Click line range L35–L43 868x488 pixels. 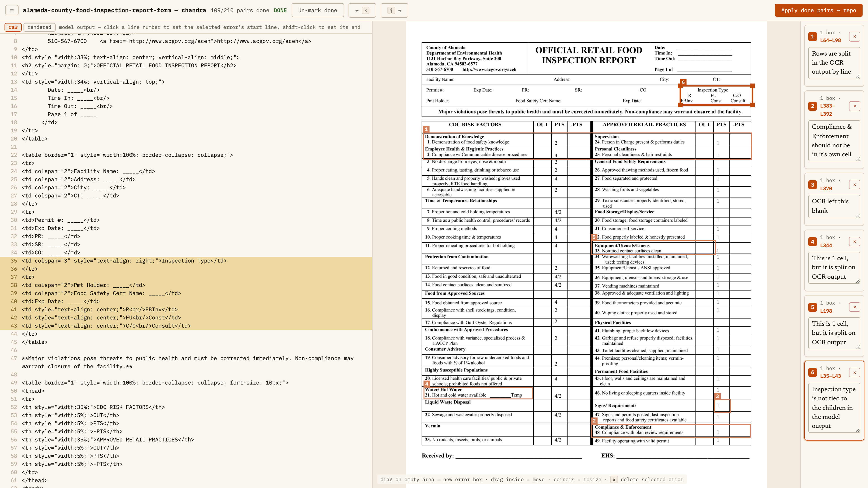click(x=830, y=376)
